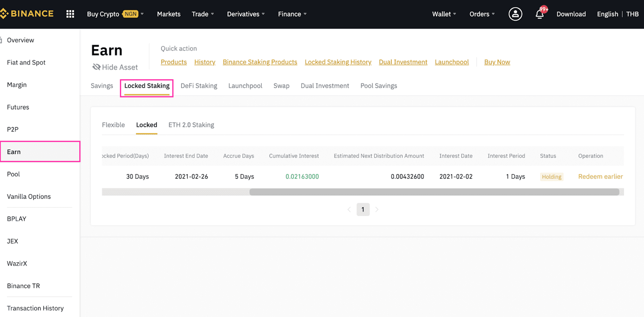Switch to the DeFi Staking tab
Image resolution: width=644 pixels, height=317 pixels.
click(x=199, y=86)
